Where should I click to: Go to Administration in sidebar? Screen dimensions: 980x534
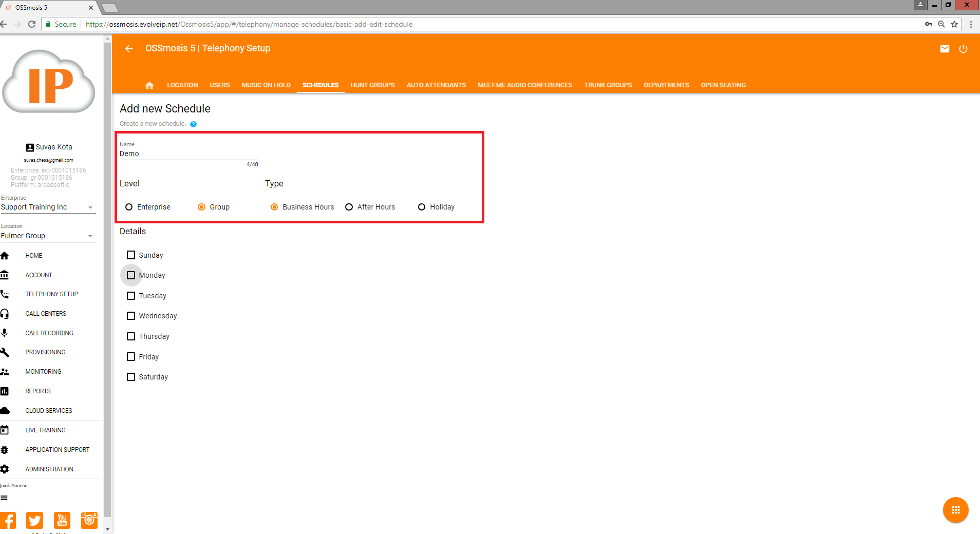49,469
